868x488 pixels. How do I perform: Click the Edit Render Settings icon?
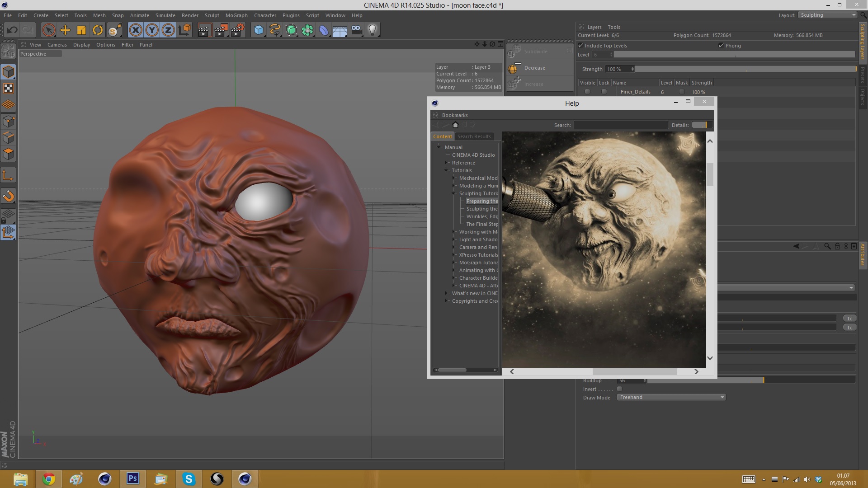click(x=237, y=30)
